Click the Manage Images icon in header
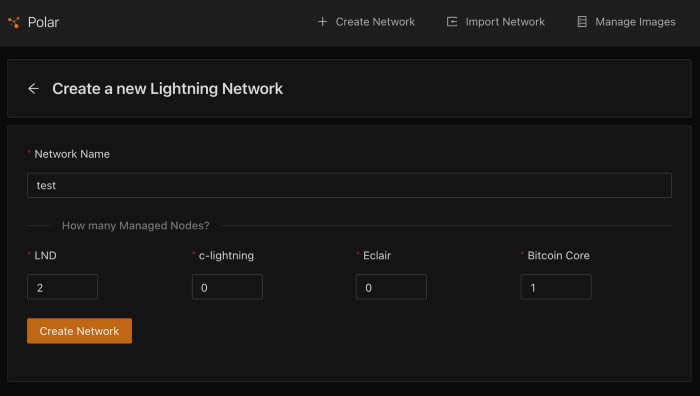 [582, 21]
